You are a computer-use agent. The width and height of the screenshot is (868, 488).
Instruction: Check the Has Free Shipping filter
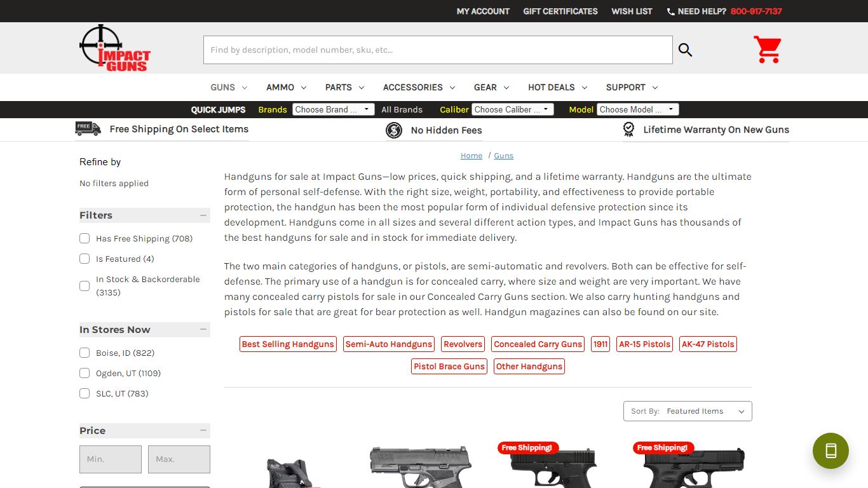click(x=85, y=238)
